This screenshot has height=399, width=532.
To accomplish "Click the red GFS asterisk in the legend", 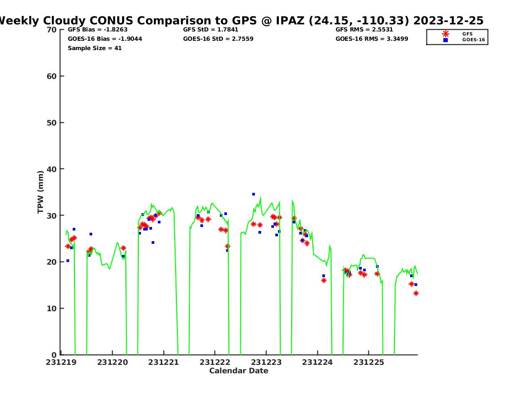I will (445, 34).
